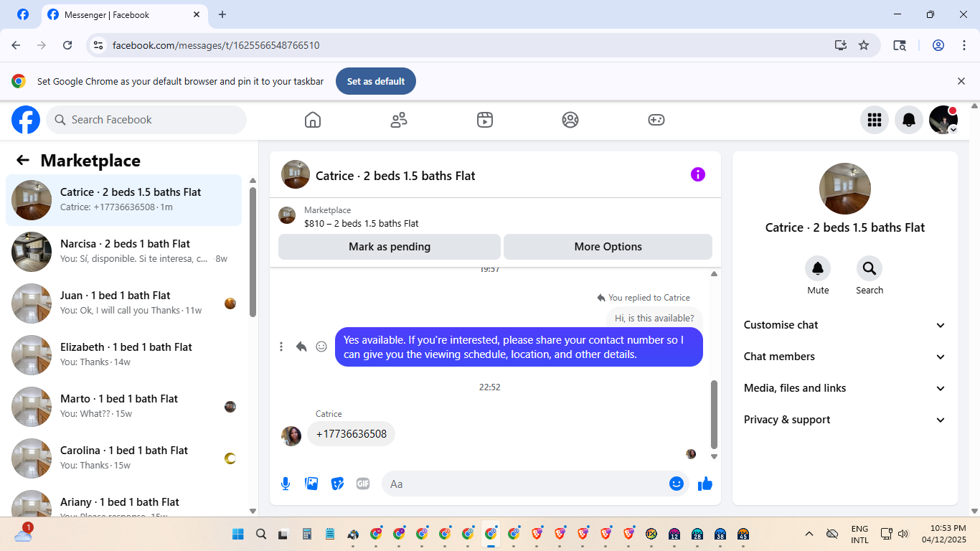
Task: Open the Gaming controller icon
Action: point(656,120)
